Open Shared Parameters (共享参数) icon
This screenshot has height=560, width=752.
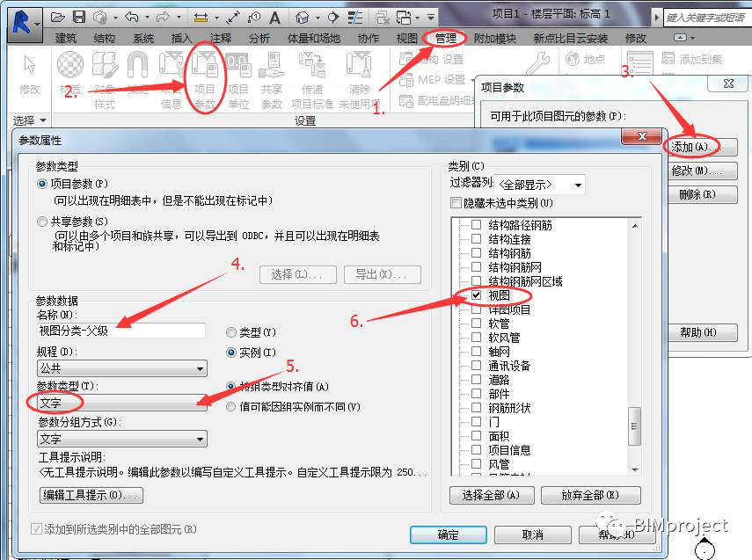tap(272, 64)
